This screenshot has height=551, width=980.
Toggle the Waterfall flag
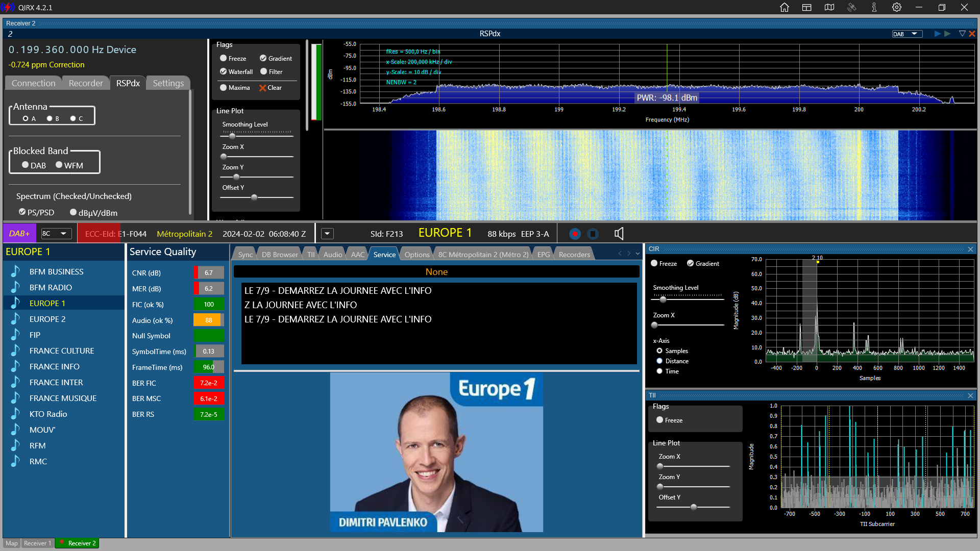coord(224,71)
